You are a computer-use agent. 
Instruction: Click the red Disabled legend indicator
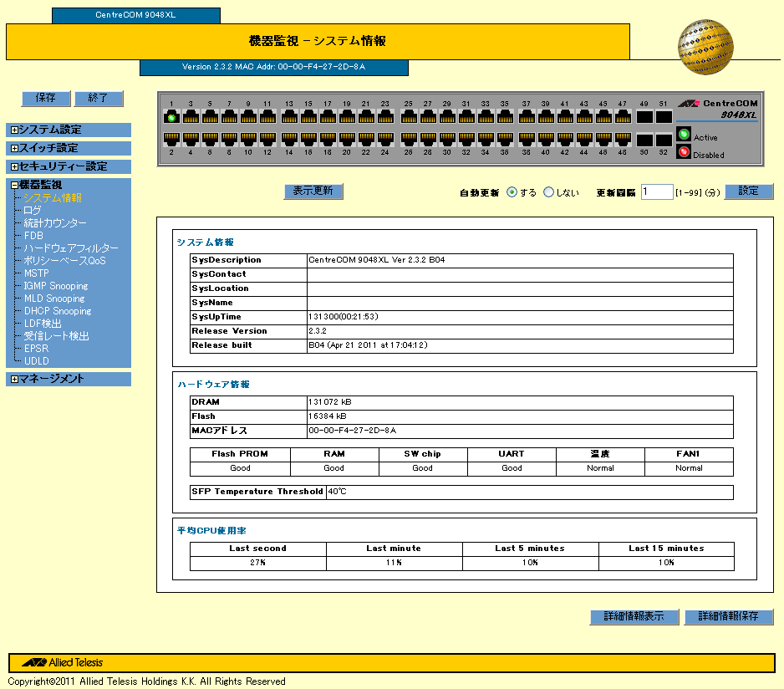(x=684, y=151)
